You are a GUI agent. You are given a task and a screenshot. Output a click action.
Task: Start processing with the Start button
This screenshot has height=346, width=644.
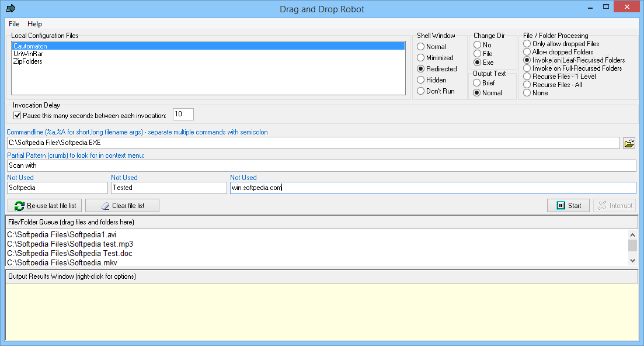569,206
